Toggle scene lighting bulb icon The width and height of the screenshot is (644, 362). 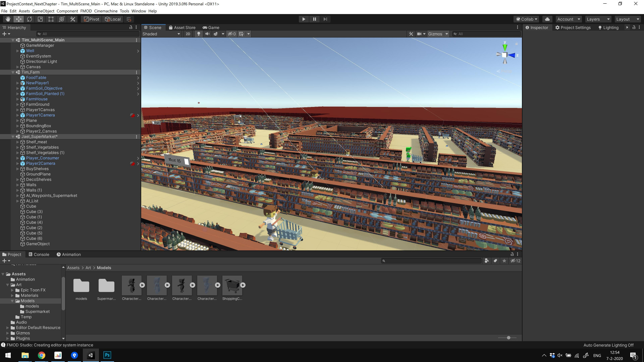[199, 34]
